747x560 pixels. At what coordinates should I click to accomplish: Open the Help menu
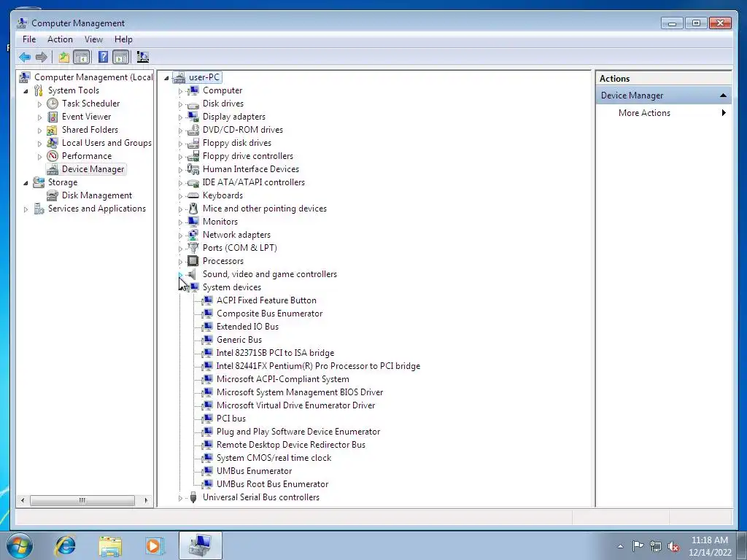coord(123,39)
